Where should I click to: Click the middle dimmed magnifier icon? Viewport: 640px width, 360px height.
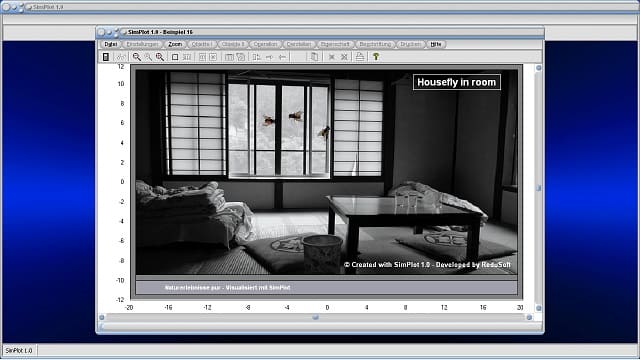[148, 57]
